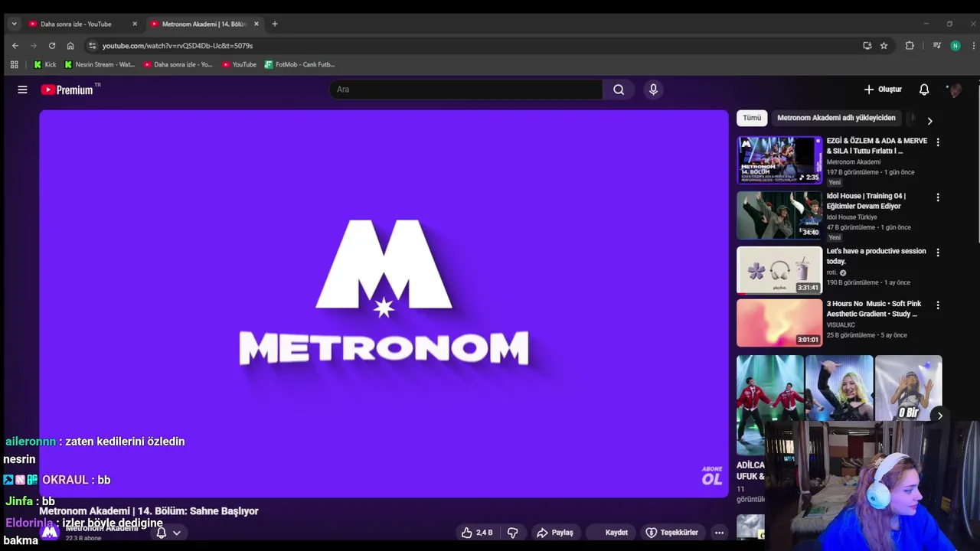Open productive session video thumbnail

point(779,270)
